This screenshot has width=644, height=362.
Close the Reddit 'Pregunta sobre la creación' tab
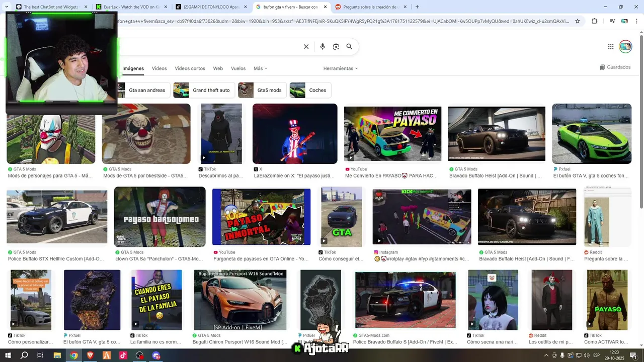[405, 7]
